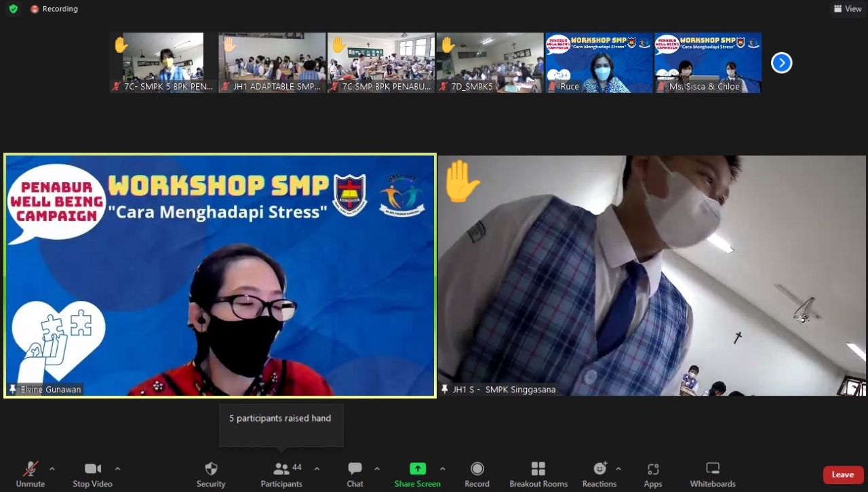Click muted mic icon on Ruce thumbnail
This screenshot has height=492, width=868.
click(x=553, y=87)
